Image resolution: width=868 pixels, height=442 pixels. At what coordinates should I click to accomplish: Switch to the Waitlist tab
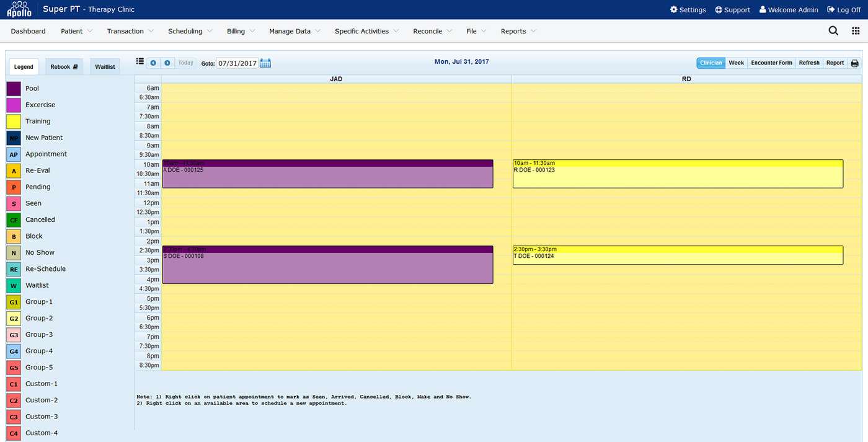tap(105, 67)
